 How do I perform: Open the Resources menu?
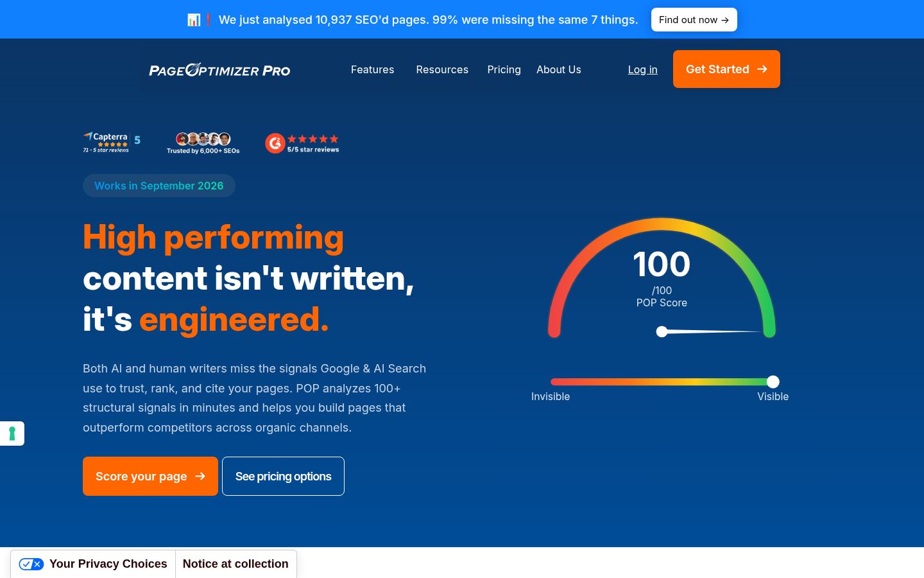click(442, 69)
